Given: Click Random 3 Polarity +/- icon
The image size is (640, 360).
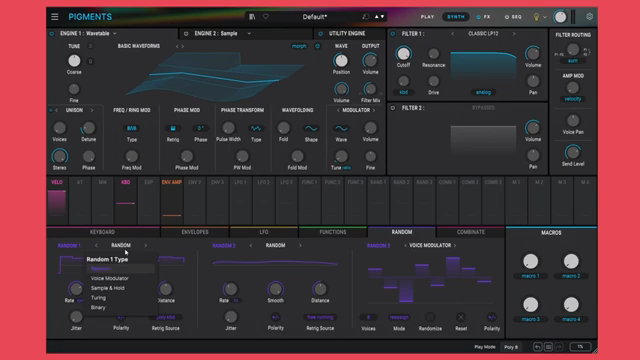Looking at the screenshot, I should [492, 317].
